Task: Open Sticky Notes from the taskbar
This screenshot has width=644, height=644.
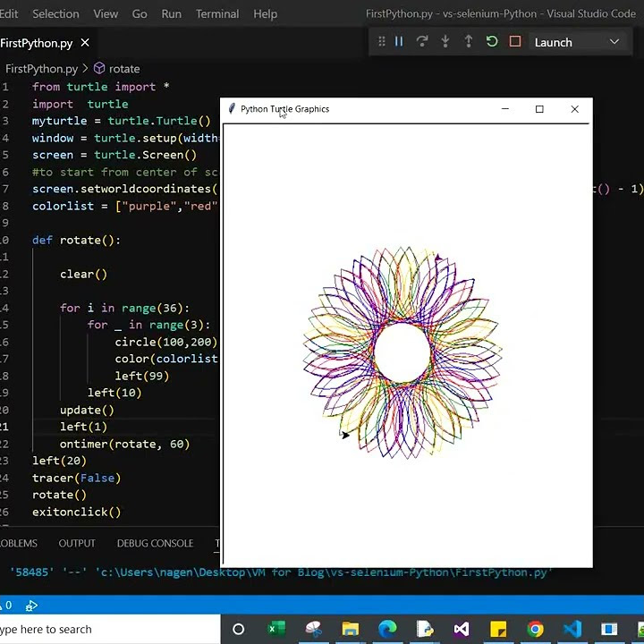Action: point(498,629)
